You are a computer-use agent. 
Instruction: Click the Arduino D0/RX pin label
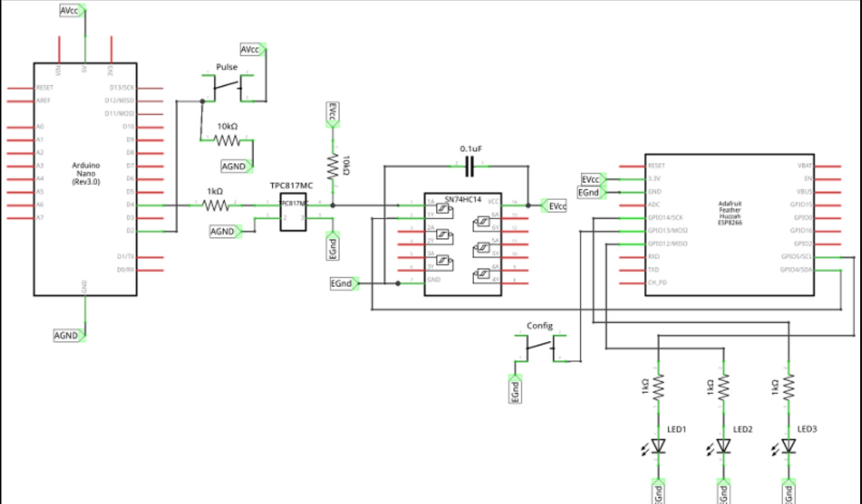126,270
